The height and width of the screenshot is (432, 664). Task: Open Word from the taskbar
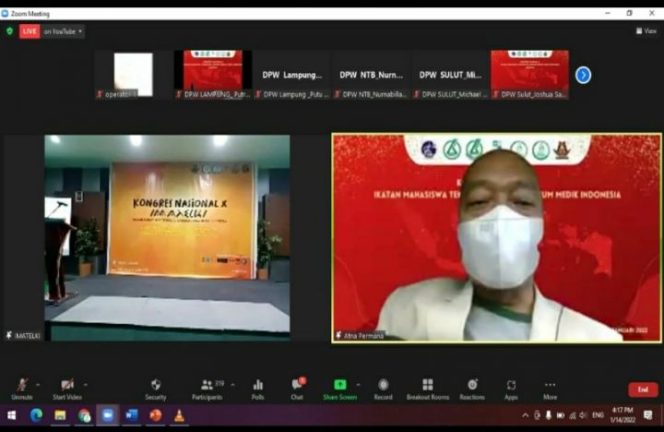click(x=132, y=415)
